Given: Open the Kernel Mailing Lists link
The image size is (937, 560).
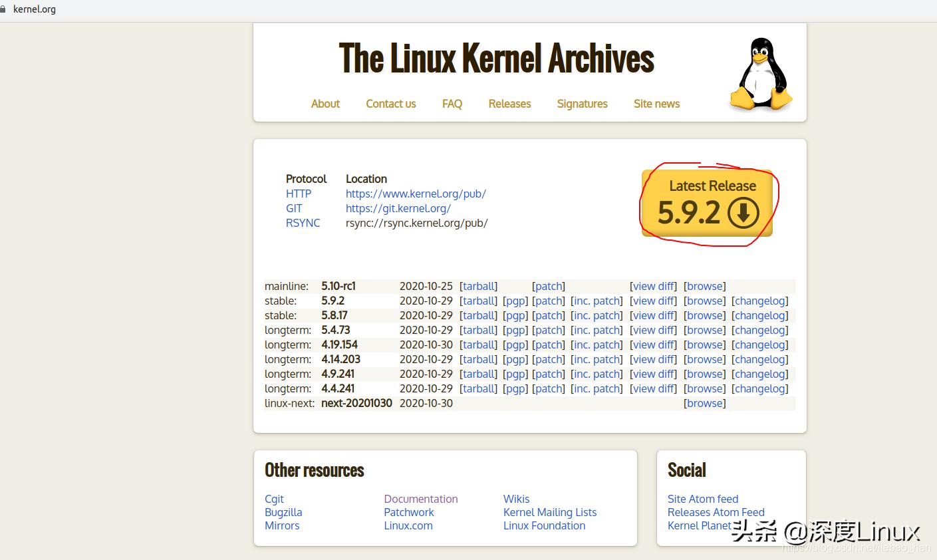Looking at the screenshot, I should (550, 512).
